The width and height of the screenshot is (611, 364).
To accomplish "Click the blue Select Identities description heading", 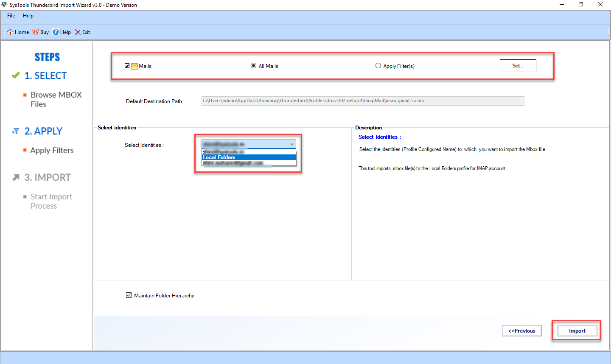I will [x=379, y=137].
